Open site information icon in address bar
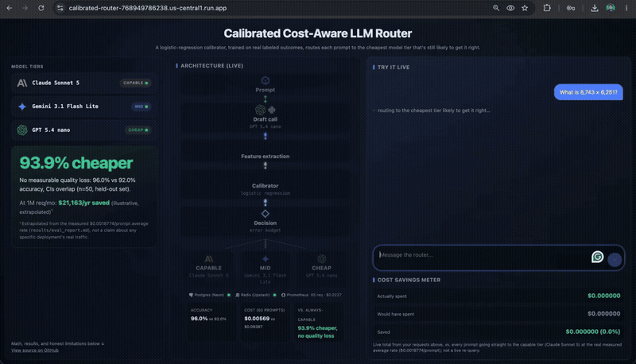Image resolution: width=636 pixels, height=364 pixels. click(60, 8)
